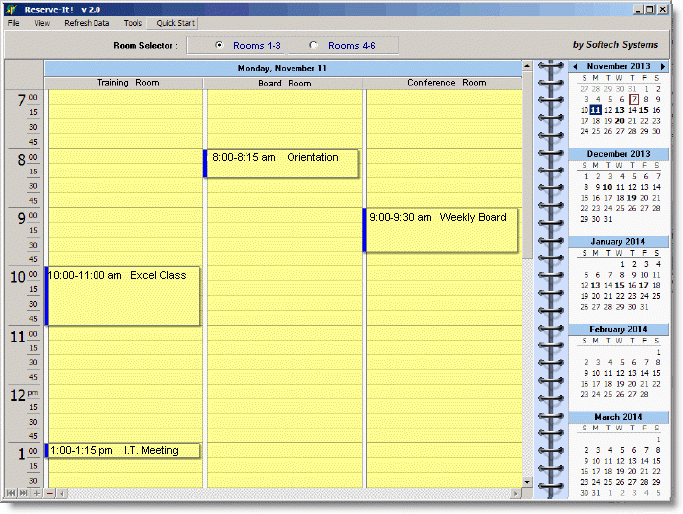Open the View menu
Image resolution: width=683 pixels, height=514 pixels.
tap(42, 23)
